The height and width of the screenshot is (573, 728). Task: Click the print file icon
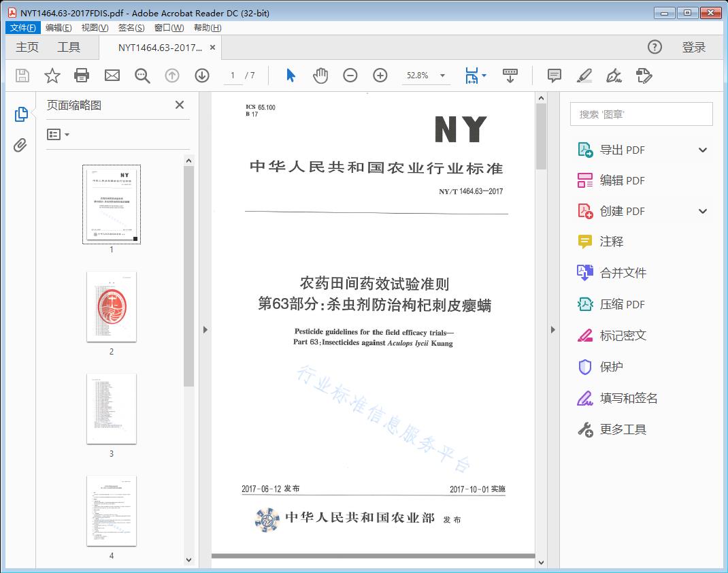click(82, 76)
